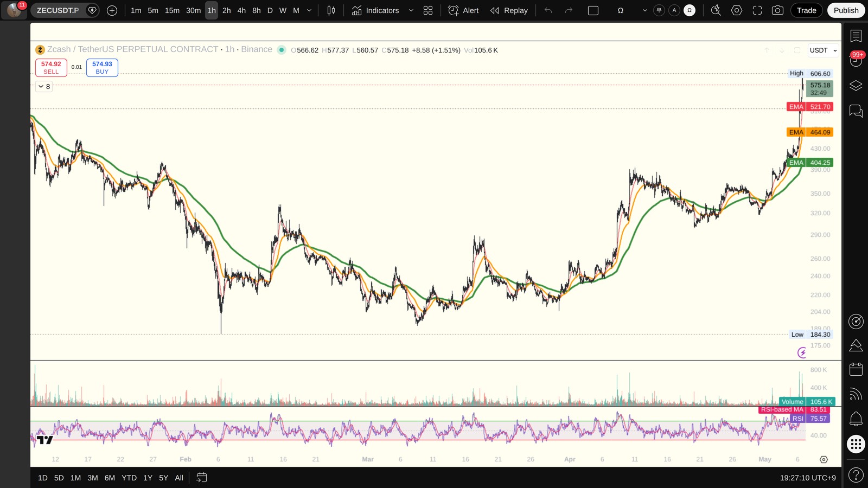This screenshot has height=488, width=868.
Task: Expand the indicators favorites dropdown arrow
Action: pos(411,10)
